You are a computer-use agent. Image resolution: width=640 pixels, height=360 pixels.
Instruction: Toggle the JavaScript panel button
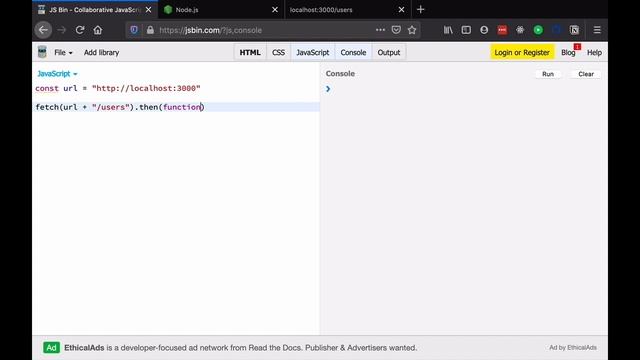[x=313, y=53]
